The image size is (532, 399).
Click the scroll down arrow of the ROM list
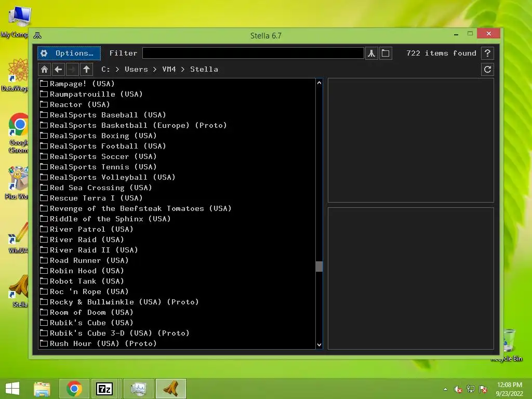pos(320,345)
